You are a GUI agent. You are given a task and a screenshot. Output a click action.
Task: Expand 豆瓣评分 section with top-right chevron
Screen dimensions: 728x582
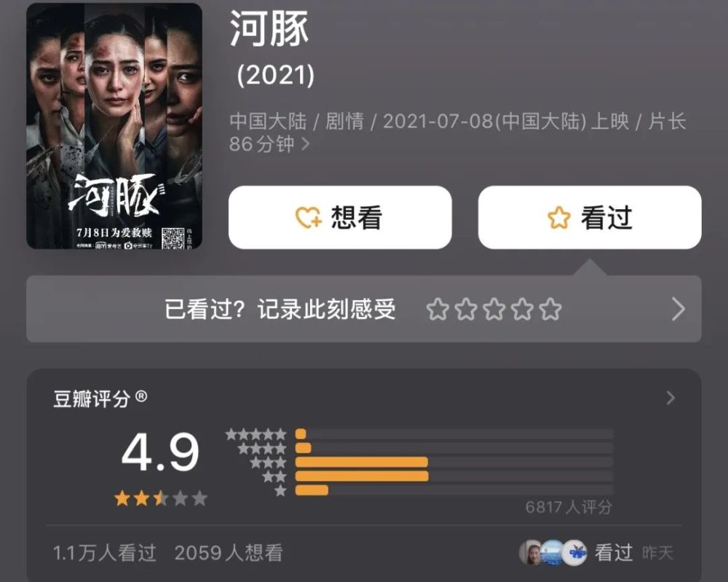tap(670, 398)
